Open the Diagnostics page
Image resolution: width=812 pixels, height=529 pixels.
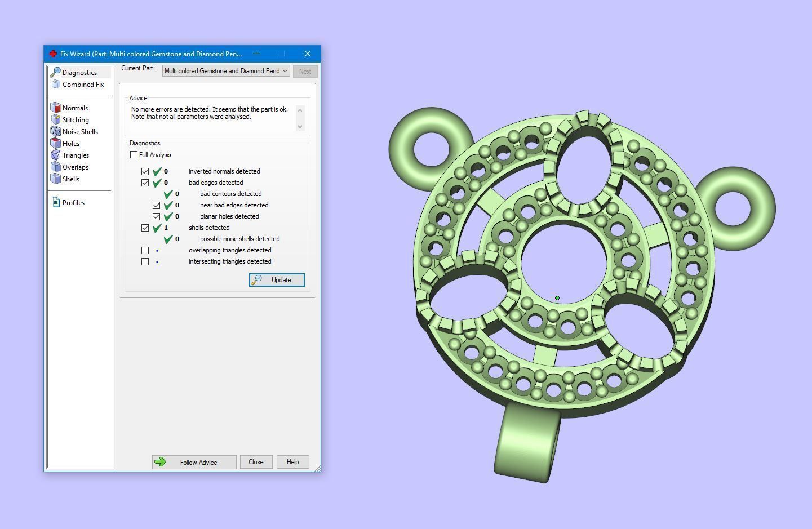(x=79, y=72)
